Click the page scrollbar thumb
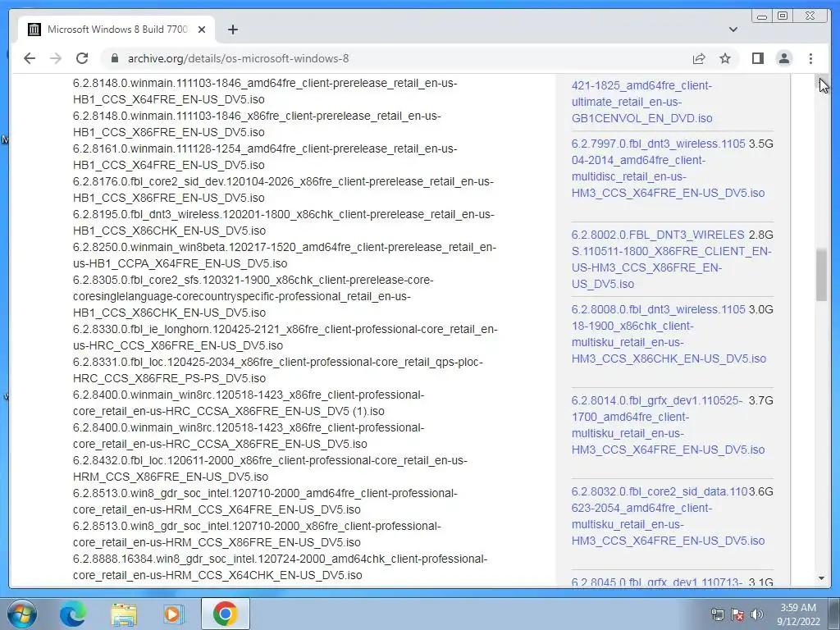Image resolution: width=840 pixels, height=630 pixels. tap(821, 275)
